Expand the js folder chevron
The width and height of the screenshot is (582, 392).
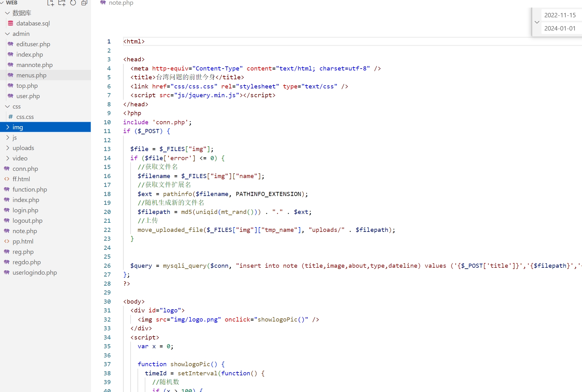tap(8, 137)
